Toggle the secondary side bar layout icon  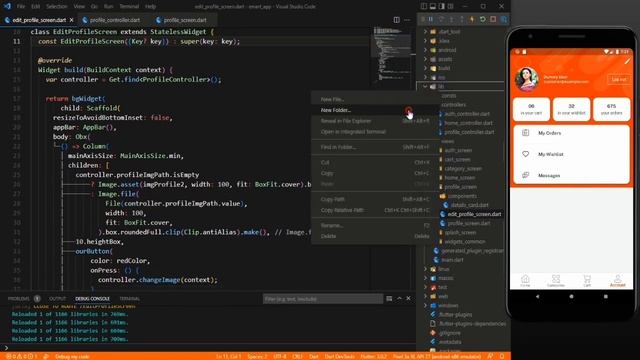442,6
